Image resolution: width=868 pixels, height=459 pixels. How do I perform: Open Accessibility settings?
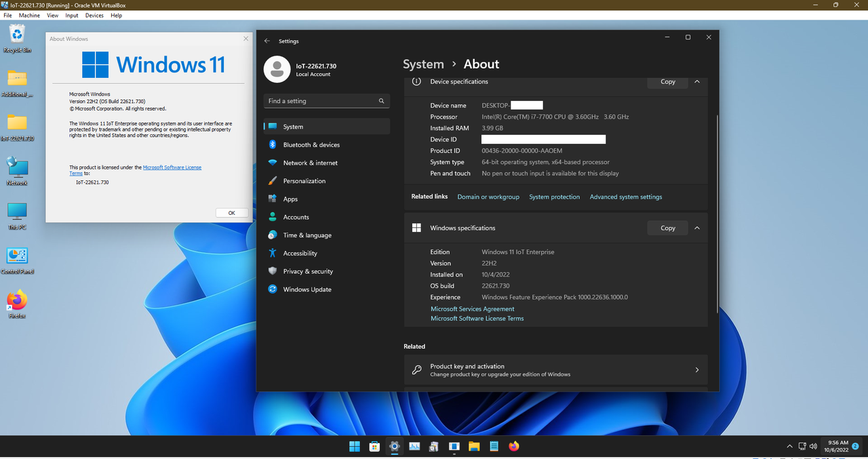coord(327,253)
